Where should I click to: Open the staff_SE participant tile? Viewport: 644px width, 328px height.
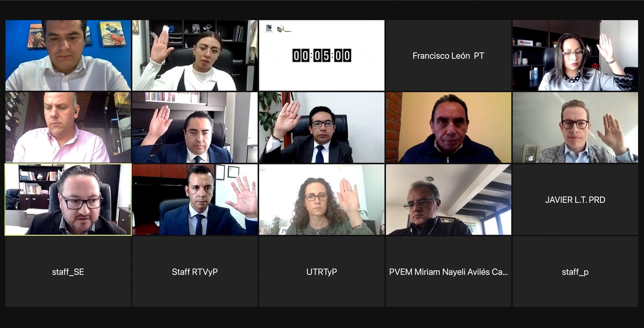68,272
